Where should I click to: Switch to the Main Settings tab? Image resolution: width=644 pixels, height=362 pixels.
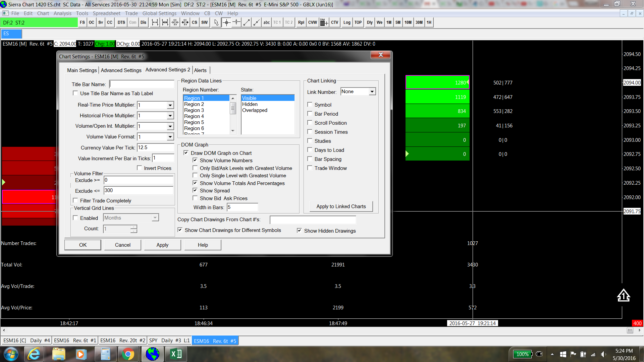click(x=82, y=70)
